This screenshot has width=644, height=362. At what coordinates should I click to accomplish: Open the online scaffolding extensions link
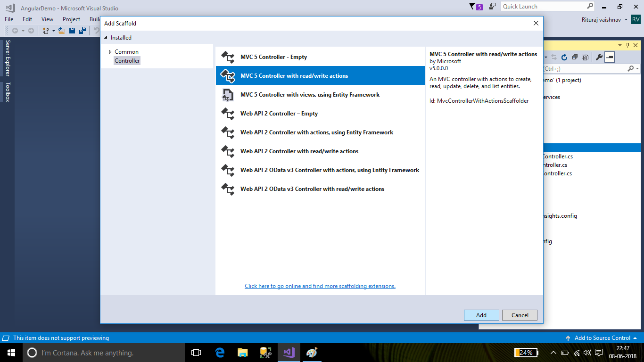(x=320, y=286)
